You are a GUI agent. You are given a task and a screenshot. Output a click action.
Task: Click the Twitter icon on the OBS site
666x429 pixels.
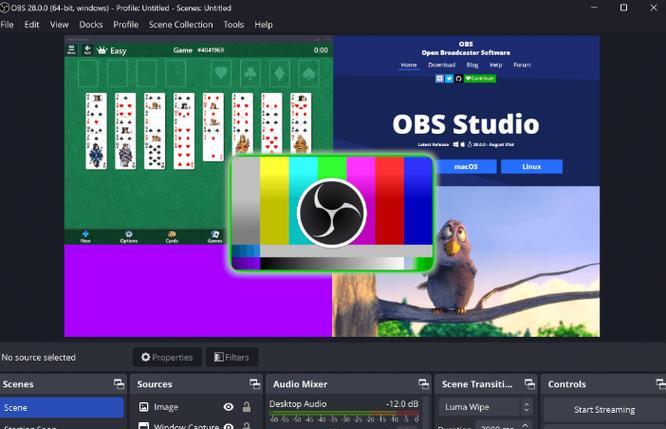pyautogui.click(x=449, y=79)
